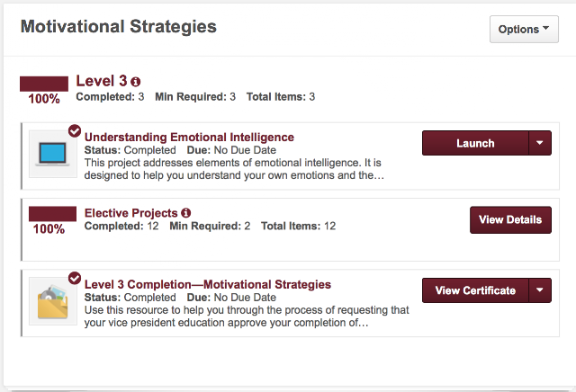Expand the arrow next to Launch button

540,143
